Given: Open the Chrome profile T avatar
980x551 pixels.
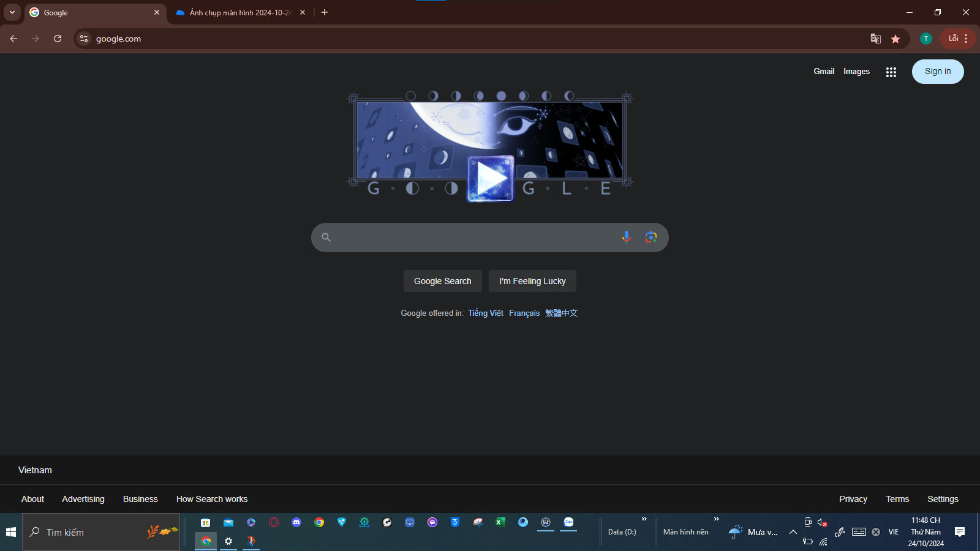Looking at the screenshot, I should [x=926, y=39].
